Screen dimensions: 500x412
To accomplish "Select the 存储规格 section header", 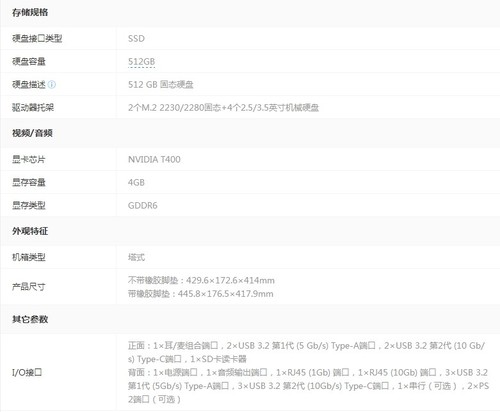I will tap(30, 13).
